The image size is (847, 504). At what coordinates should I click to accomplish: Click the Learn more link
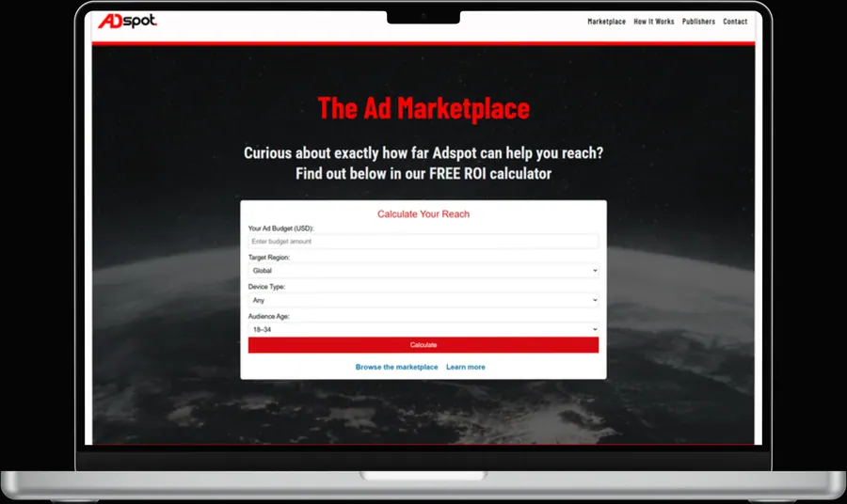point(465,367)
